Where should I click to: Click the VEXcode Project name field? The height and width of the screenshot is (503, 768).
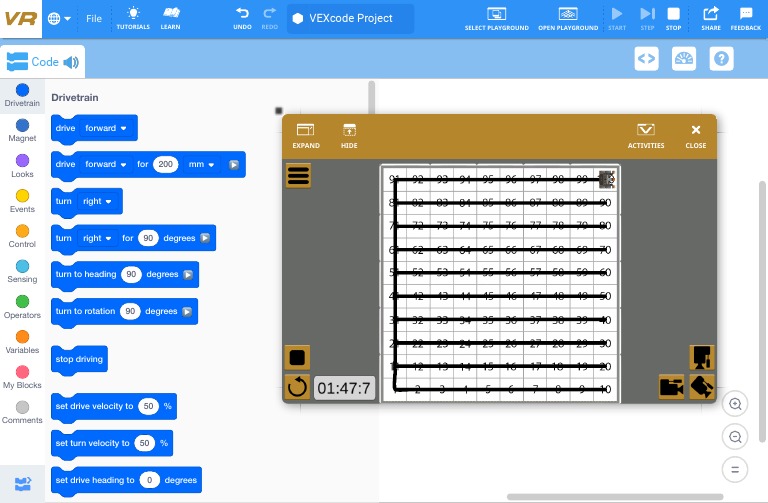[350, 18]
